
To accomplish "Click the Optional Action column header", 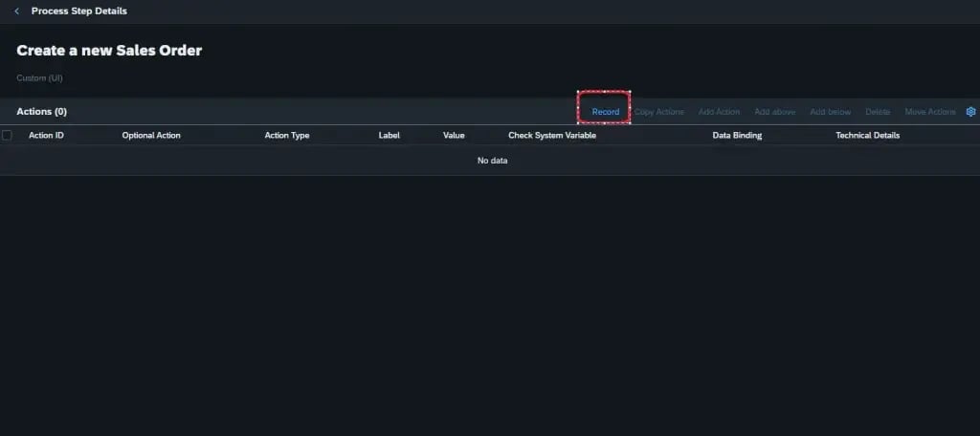I will coord(151,136).
